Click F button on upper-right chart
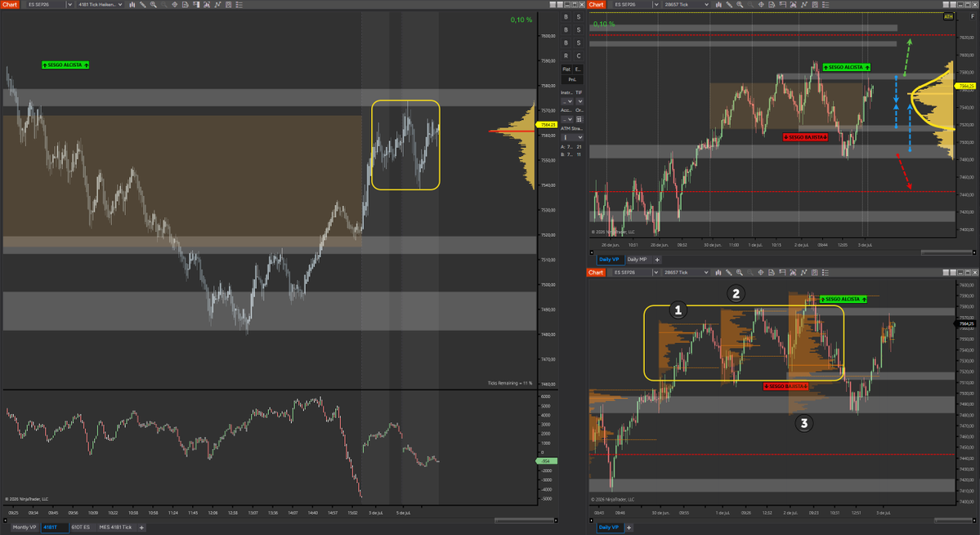This screenshot has width=980, height=535. coord(973,17)
